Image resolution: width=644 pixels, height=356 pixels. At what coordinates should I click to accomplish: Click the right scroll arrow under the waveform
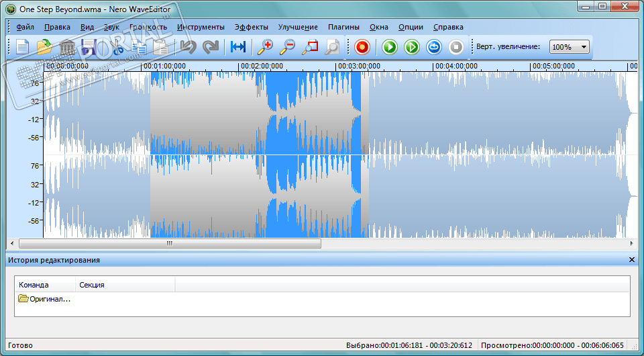tap(632, 243)
